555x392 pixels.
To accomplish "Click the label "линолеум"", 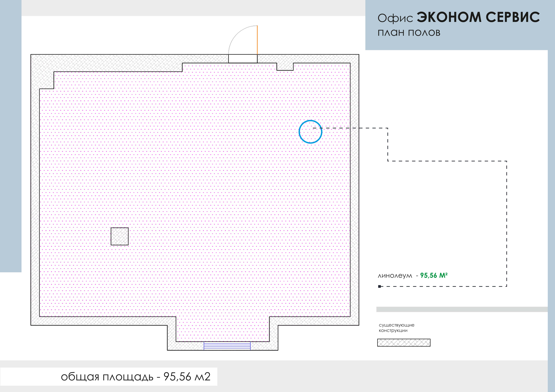I will (x=395, y=276).
